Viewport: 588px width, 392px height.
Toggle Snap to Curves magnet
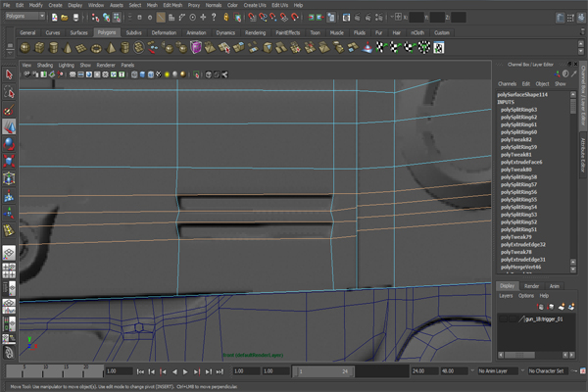click(263, 18)
